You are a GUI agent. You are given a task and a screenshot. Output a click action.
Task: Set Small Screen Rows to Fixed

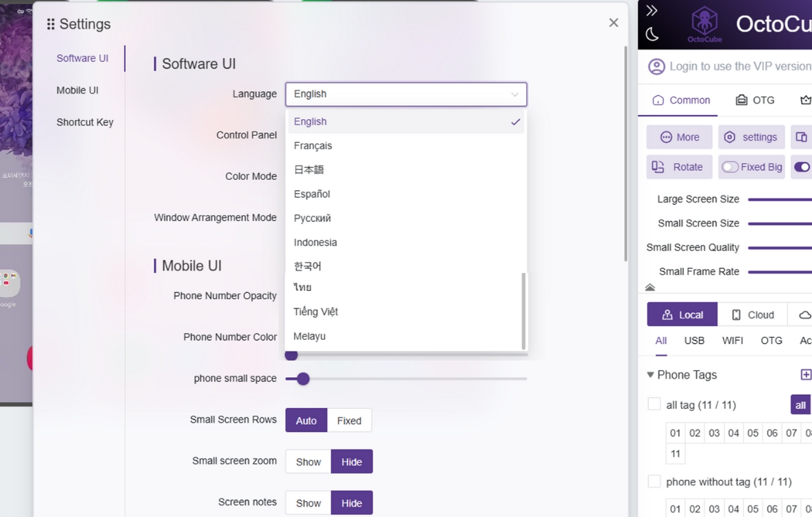(349, 420)
